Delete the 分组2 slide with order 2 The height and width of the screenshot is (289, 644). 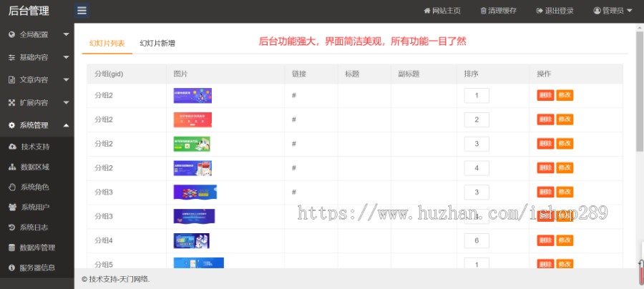tap(545, 119)
